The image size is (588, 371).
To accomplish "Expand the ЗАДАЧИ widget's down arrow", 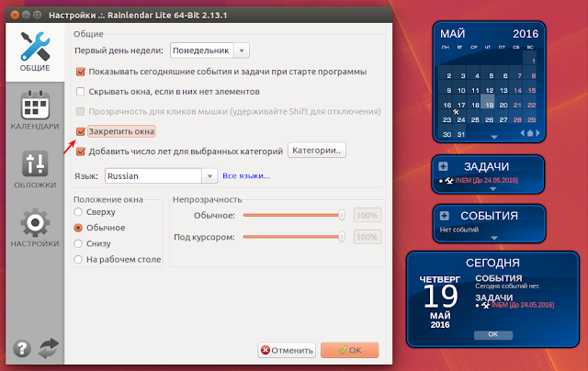I will click(x=493, y=189).
